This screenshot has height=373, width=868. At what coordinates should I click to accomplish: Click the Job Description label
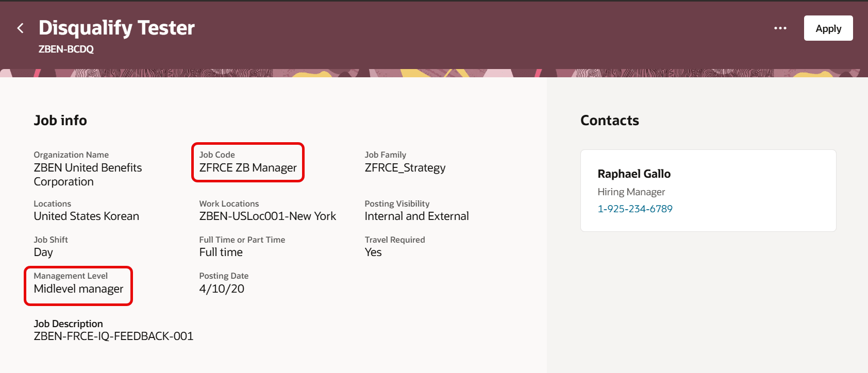(x=69, y=324)
